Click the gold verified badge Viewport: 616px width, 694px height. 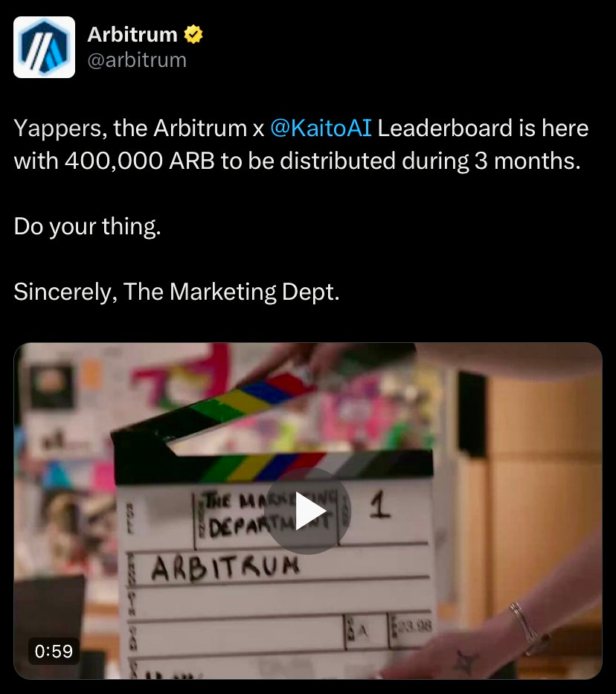tap(193, 34)
